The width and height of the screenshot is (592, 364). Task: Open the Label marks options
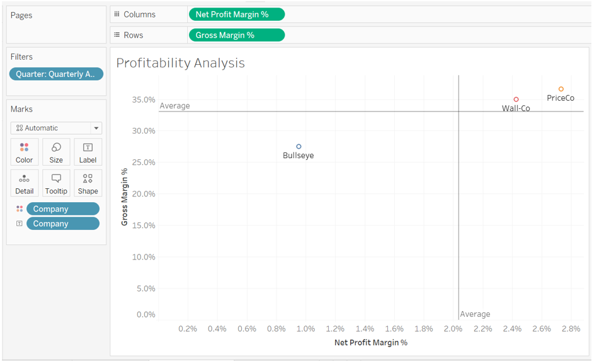(x=88, y=151)
